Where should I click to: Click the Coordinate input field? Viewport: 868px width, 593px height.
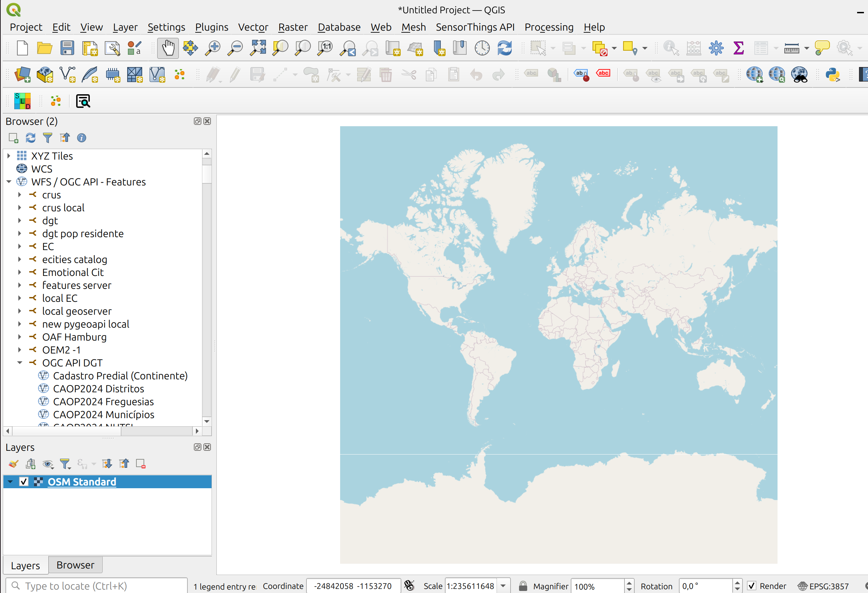point(353,586)
